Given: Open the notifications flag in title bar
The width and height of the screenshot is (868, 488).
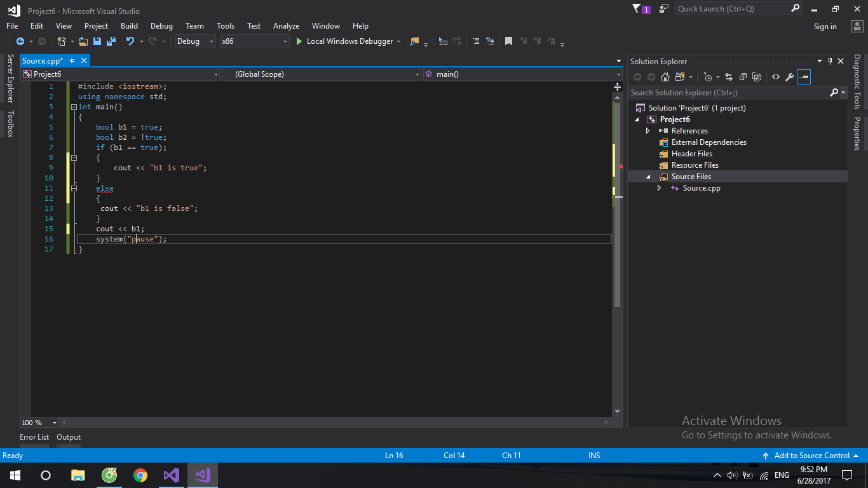Looking at the screenshot, I should [x=637, y=9].
